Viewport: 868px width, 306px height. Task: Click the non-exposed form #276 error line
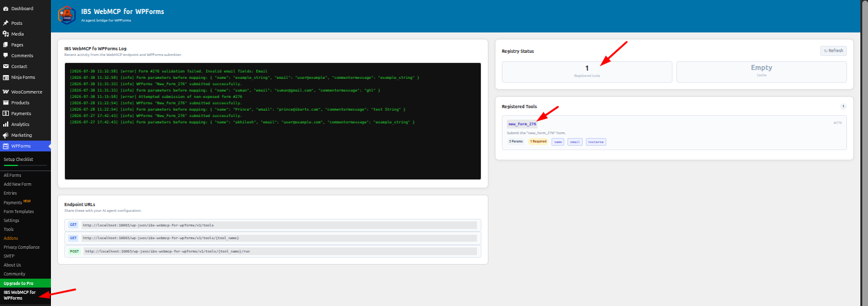(156, 97)
